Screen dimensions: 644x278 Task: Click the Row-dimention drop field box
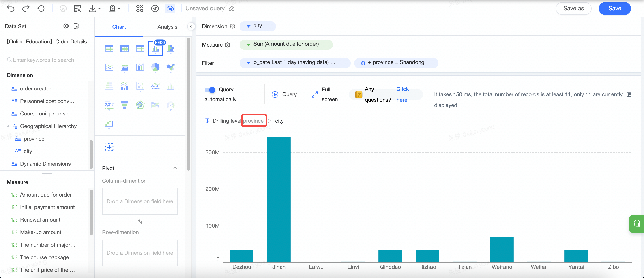[140, 253]
